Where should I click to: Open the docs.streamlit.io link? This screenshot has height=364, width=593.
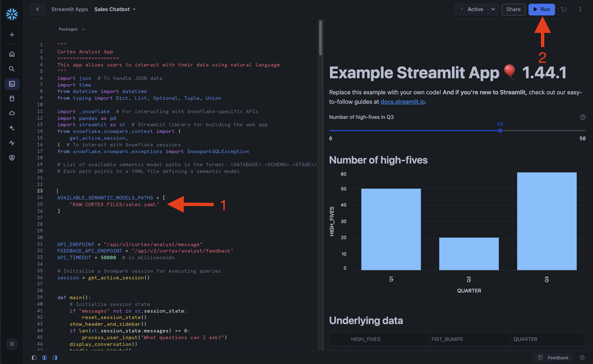(x=403, y=102)
